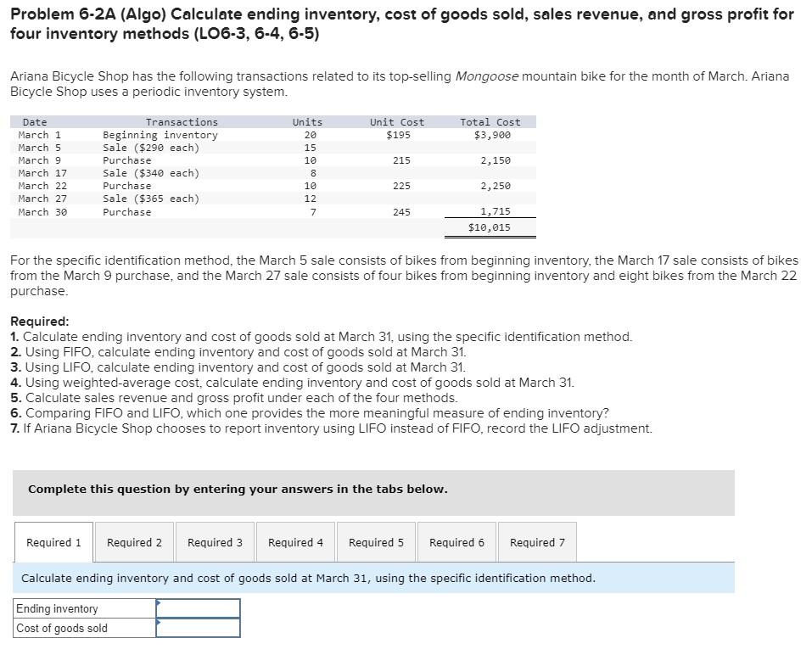Click the 215 unit cost cell
This screenshot has width=812, height=655.
tap(401, 160)
